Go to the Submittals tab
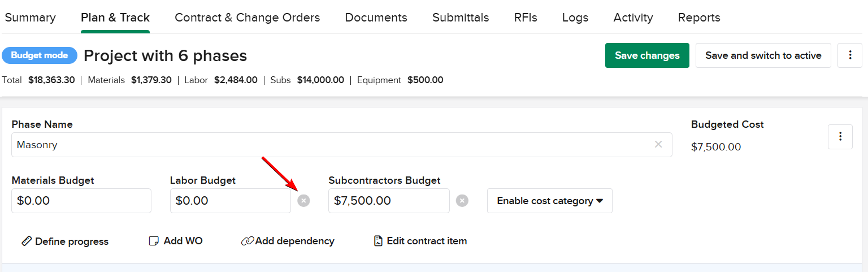Screen dimensions: 868x272 coord(461,18)
